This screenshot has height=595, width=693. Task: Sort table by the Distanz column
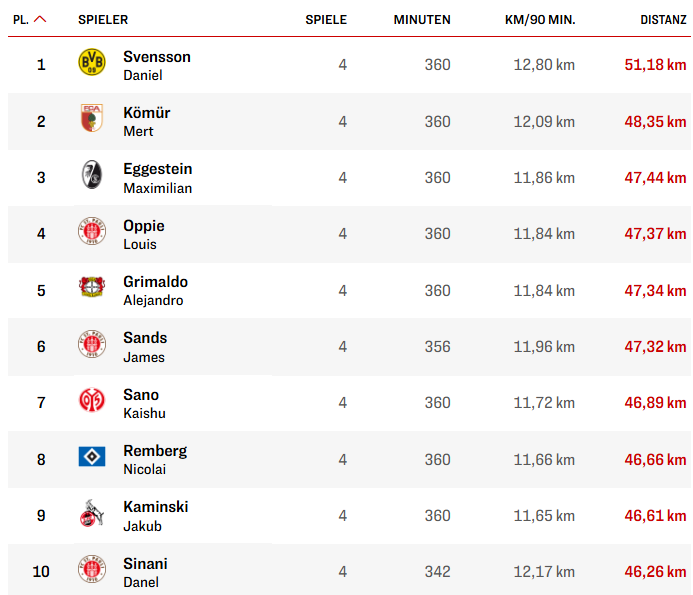pyautogui.click(x=663, y=19)
